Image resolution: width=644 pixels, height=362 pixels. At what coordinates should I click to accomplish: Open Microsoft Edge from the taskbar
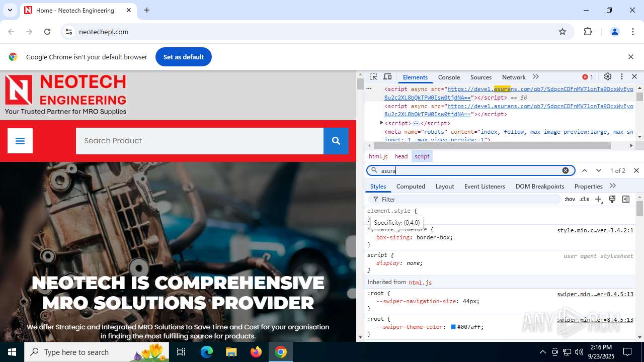coord(207,352)
